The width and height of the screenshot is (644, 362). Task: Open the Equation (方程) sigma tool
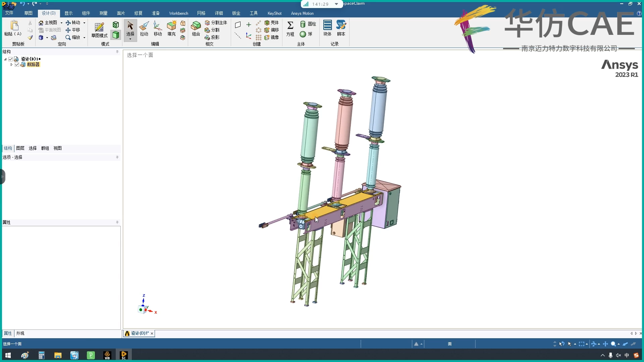click(x=290, y=28)
